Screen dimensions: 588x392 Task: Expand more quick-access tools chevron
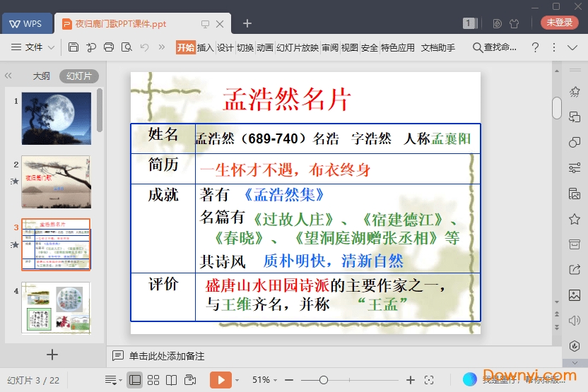[162, 47]
